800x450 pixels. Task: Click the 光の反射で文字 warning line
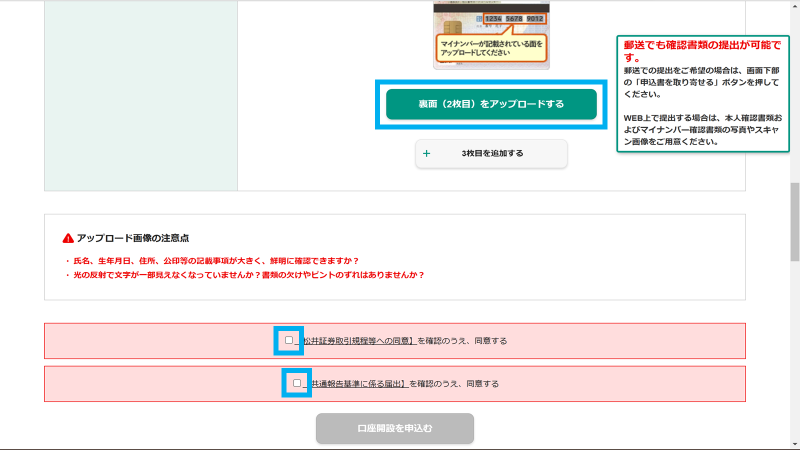pos(245,274)
